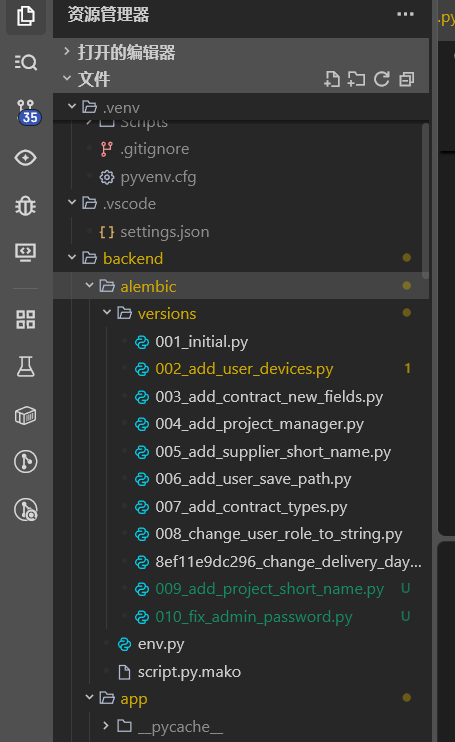The height and width of the screenshot is (742, 455).
Task: Open 002_add_user_devices.py file
Action: click(244, 369)
